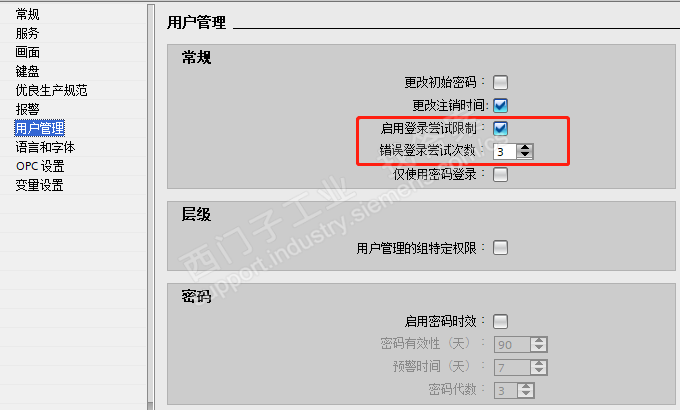Enable 用户管理的组特定权限 checkbox
Image resolution: width=680 pixels, height=410 pixels.
[500, 248]
